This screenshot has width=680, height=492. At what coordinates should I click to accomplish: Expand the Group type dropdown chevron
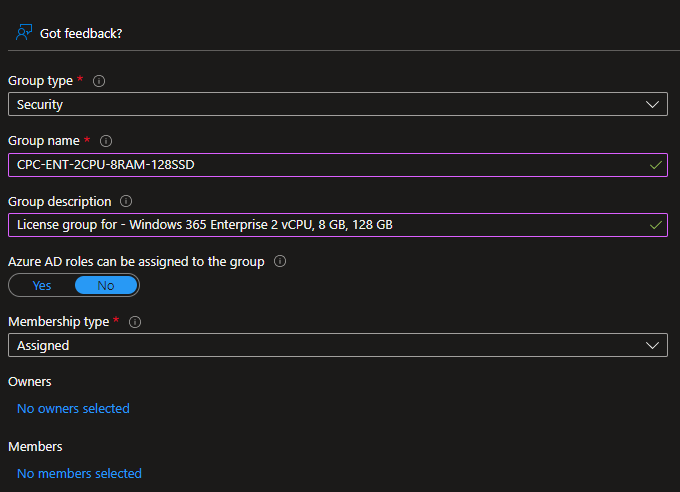[x=654, y=104]
